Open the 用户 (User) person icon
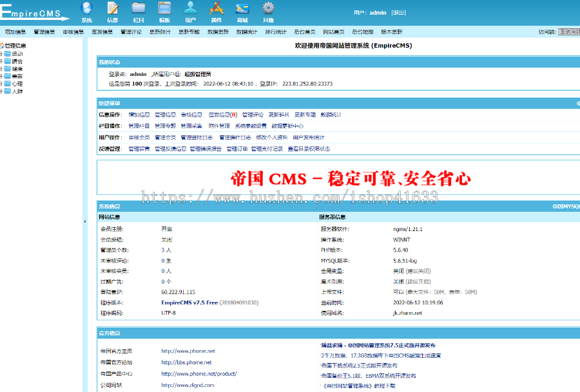This screenshot has height=392, width=580. coord(190,8)
